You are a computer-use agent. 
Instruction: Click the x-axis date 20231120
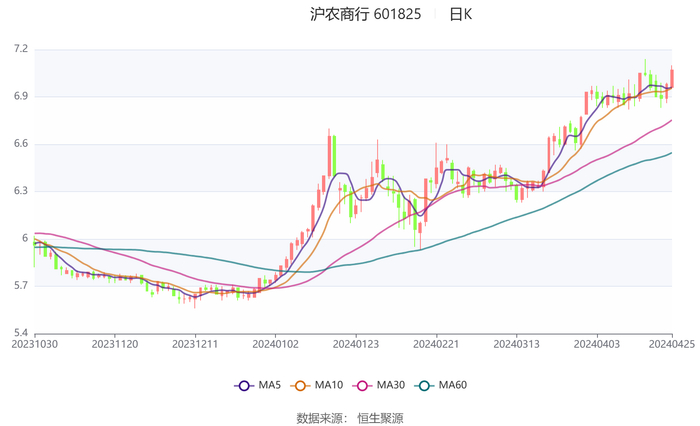(x=115, y=344)
